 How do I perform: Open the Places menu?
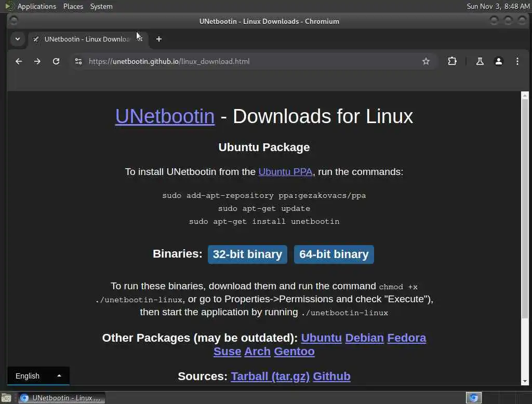coord(73,6)
